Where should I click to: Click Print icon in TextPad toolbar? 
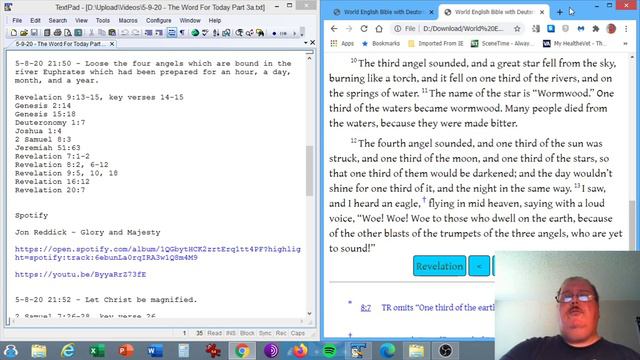(58, 33)
